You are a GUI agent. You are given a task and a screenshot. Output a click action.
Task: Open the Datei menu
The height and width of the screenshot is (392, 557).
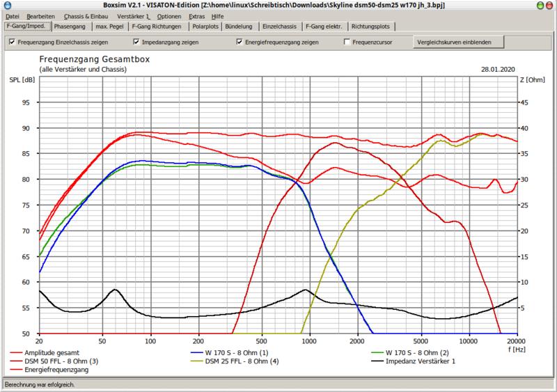13,16
